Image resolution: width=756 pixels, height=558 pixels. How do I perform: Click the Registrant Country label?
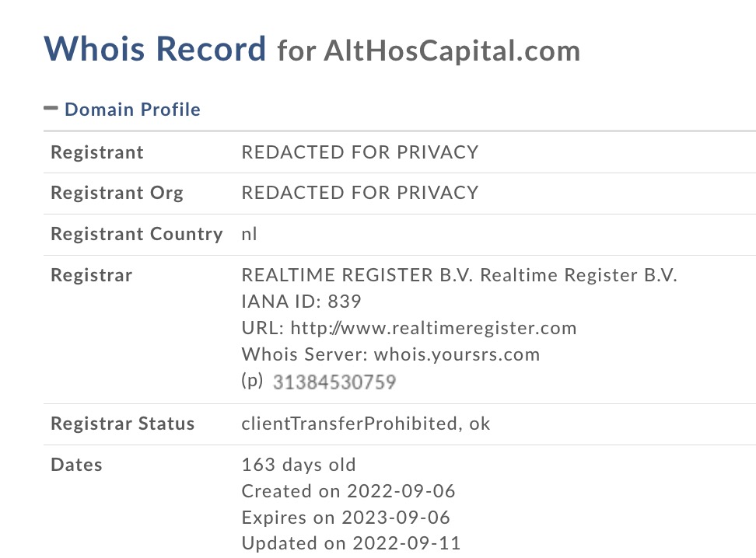(137, 234)
